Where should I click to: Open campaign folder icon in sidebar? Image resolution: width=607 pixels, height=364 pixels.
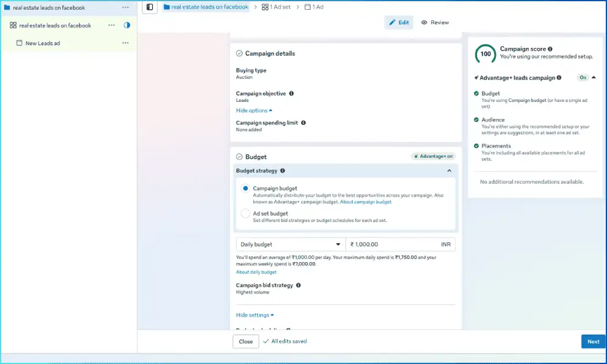pyautogui.click(x=7, y=7)
